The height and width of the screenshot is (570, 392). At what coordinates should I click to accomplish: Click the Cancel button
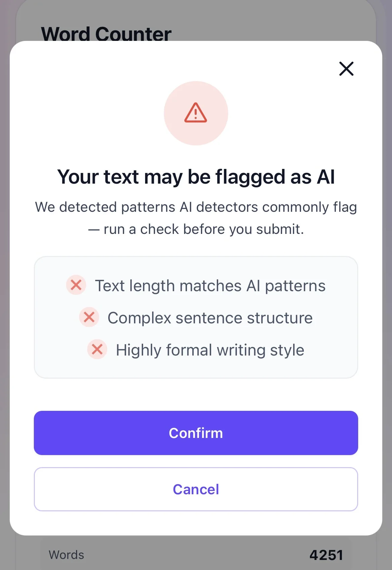(x=196, y=489)
